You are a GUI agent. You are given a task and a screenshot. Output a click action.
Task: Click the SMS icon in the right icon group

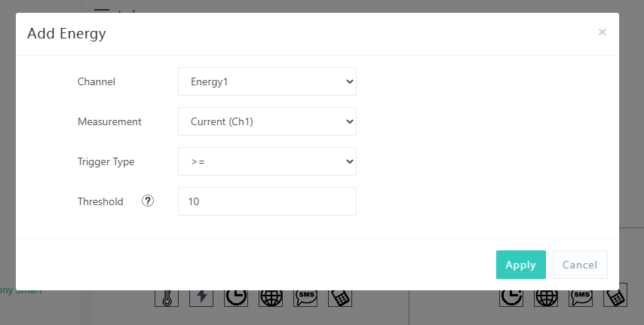(x=581, y=297)
